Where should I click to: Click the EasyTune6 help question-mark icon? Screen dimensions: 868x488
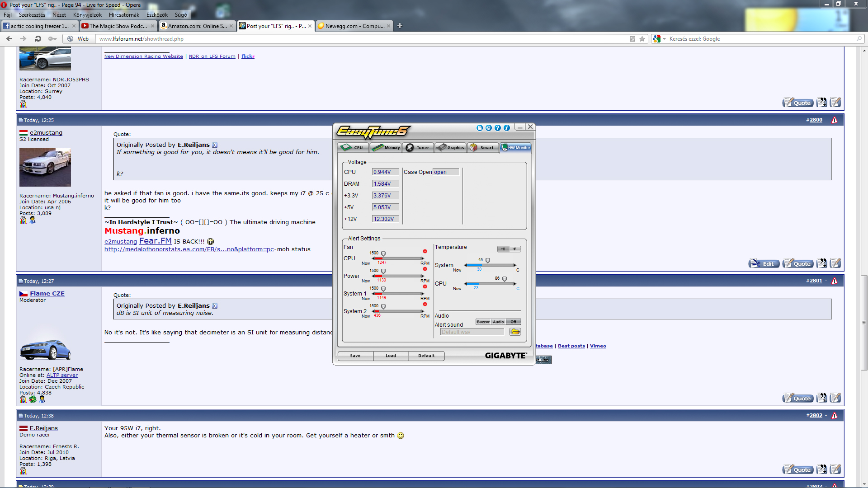coord(498,128)
